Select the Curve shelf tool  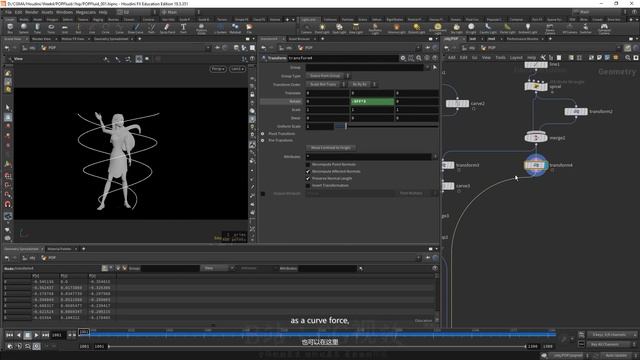[119, 29]
